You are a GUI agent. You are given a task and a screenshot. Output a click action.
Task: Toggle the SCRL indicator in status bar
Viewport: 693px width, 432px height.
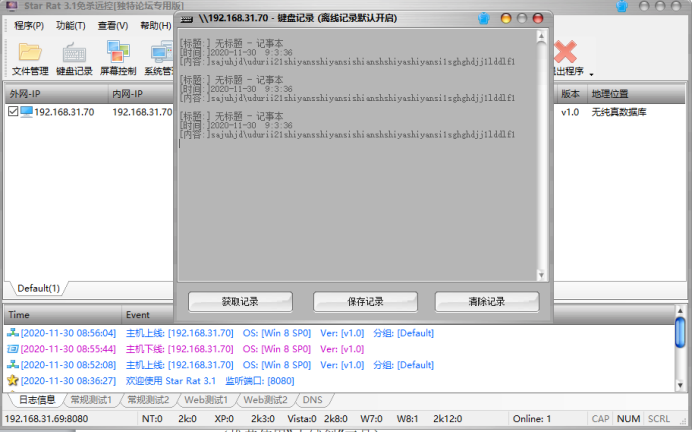click(659, 418)
